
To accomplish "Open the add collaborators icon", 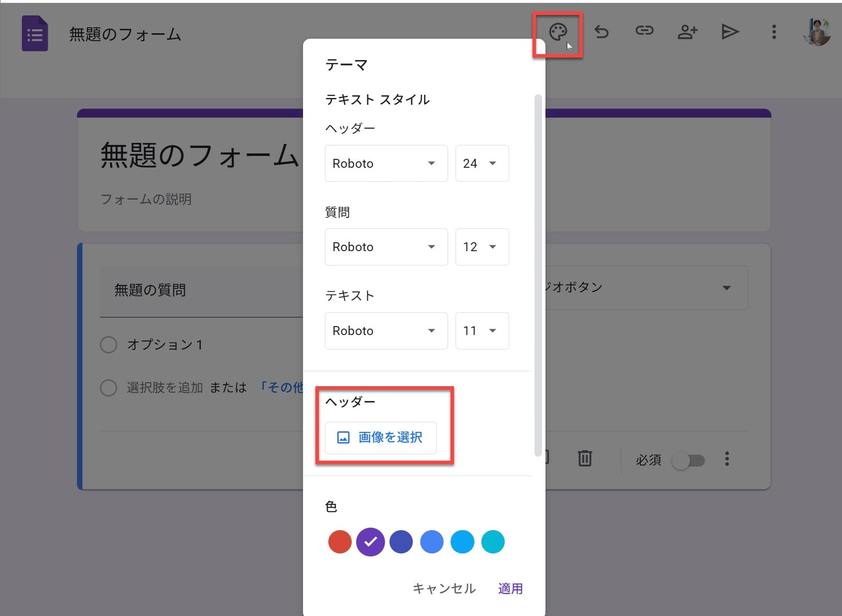I will [688, 32].
